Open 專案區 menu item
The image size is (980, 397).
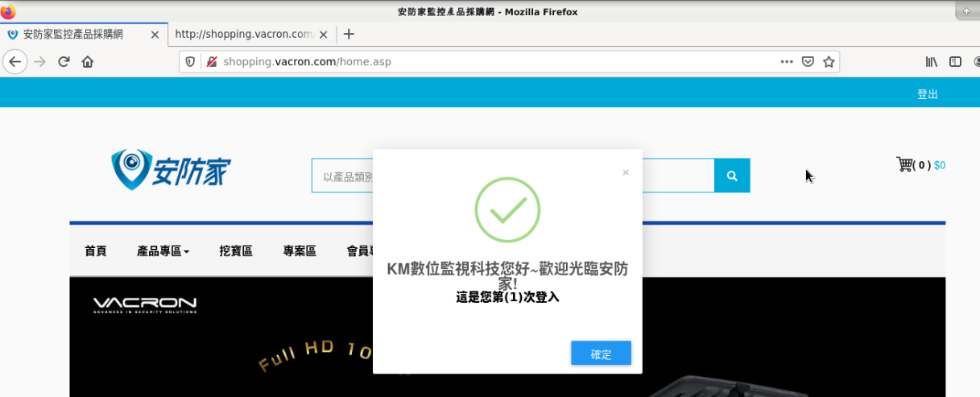[300, 251]
